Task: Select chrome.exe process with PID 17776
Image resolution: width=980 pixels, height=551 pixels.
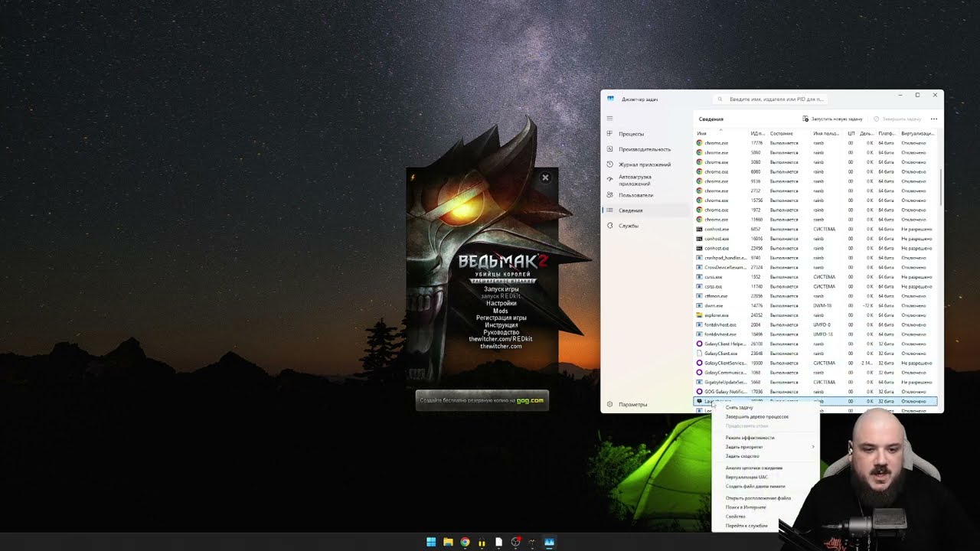Action: [815, 143]
